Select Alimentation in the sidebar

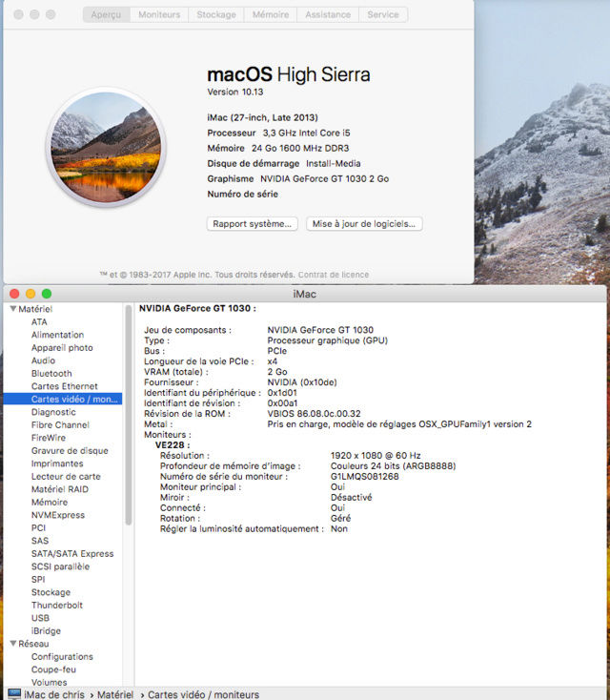pos(57,335)
